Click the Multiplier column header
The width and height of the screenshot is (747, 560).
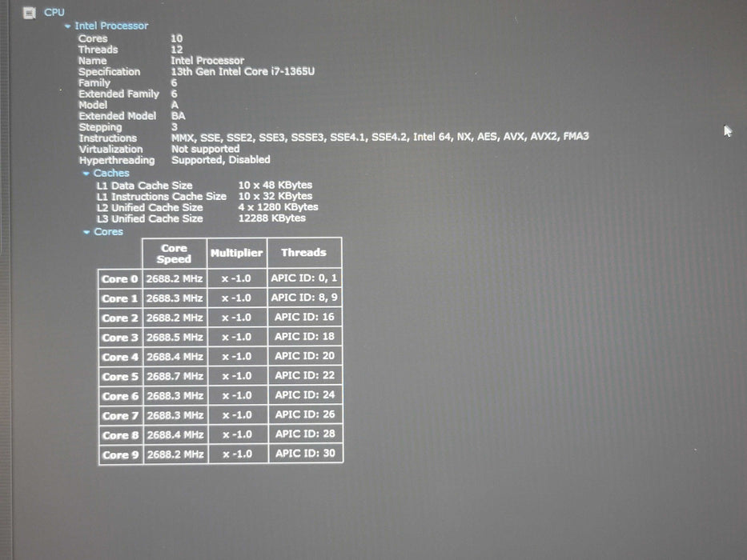pos(237,253)
